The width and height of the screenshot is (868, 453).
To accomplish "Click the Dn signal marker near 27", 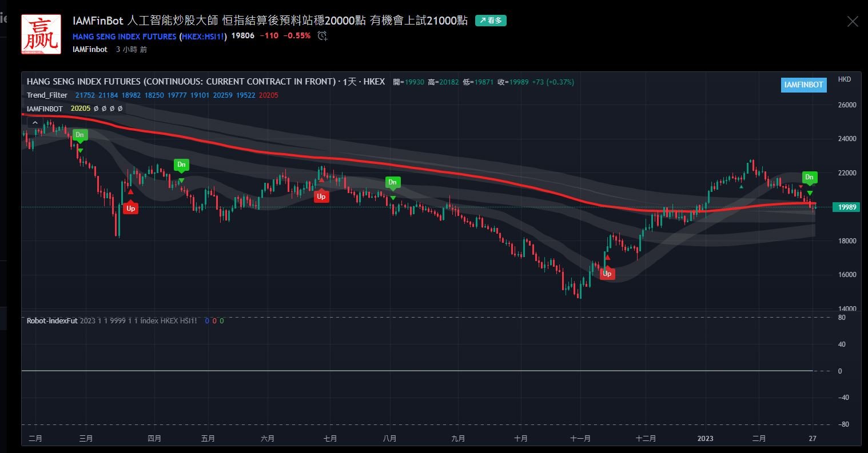I will [809, 177].
